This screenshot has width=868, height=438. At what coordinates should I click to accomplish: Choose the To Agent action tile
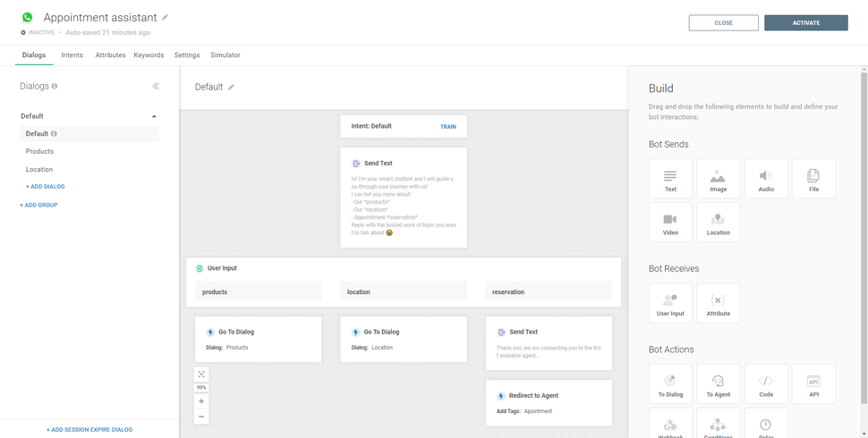718,383
